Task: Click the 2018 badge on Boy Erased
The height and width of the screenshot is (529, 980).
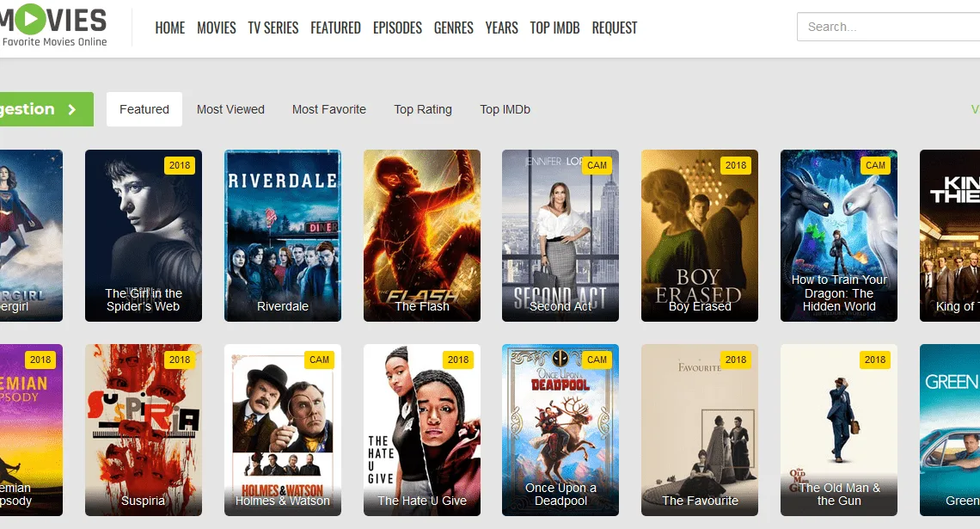Action: 736,165
